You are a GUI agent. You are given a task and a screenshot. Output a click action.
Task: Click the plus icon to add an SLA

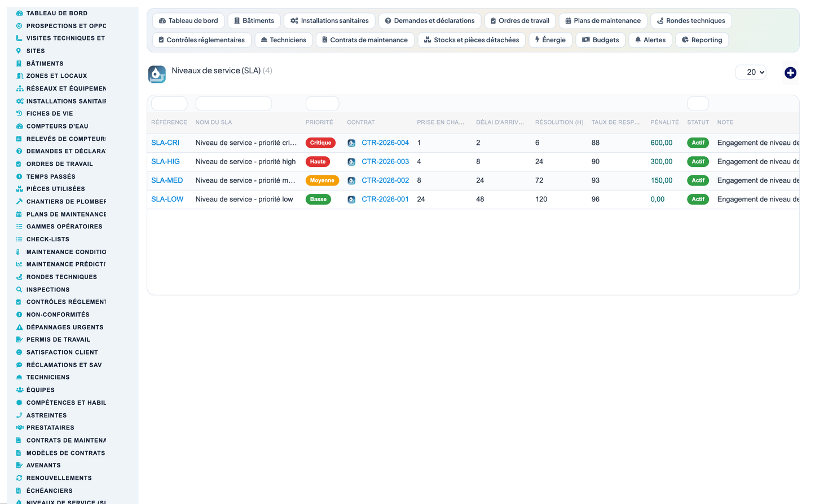tap(790, 73)
